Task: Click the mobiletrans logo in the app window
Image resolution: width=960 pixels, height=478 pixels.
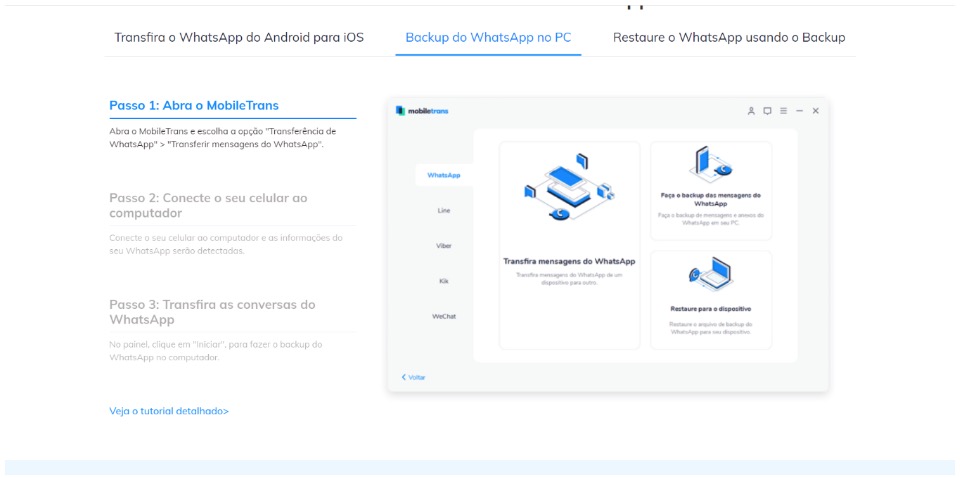Action: click(422, 111)
